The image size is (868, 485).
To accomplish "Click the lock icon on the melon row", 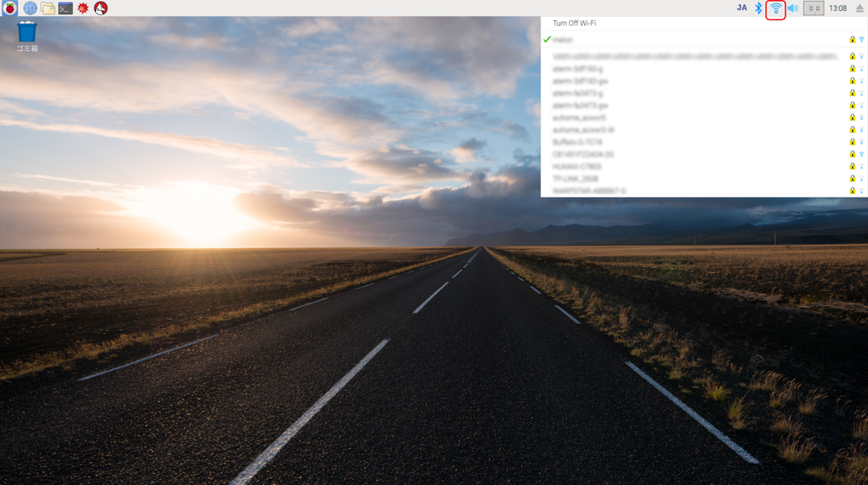I will 853,39.
